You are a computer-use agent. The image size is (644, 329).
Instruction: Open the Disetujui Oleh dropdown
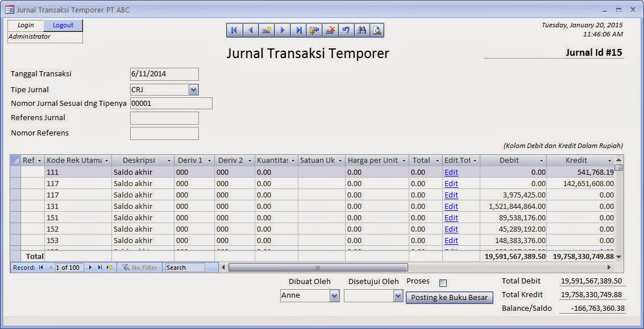[x=398, y=296]
